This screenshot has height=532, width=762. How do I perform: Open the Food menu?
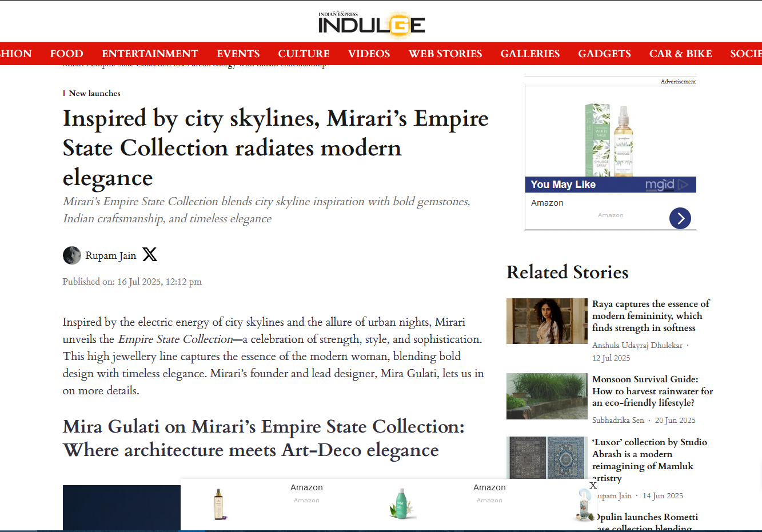pyautogui.click(x=67, y=54)
